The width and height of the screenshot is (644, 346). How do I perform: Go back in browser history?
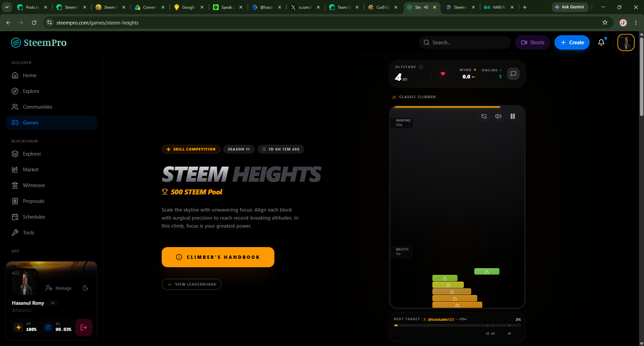[x=8, y=22]
